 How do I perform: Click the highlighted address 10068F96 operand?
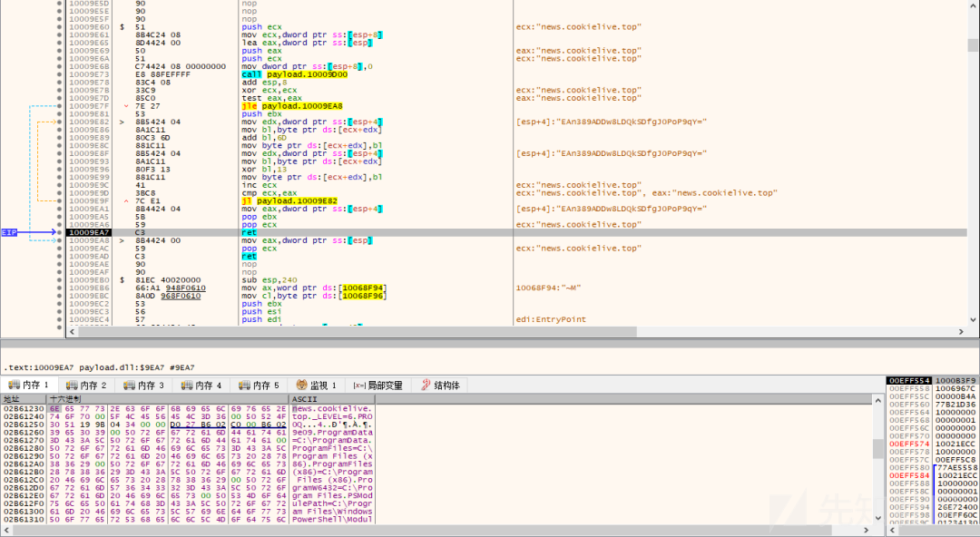coord(365,296)
